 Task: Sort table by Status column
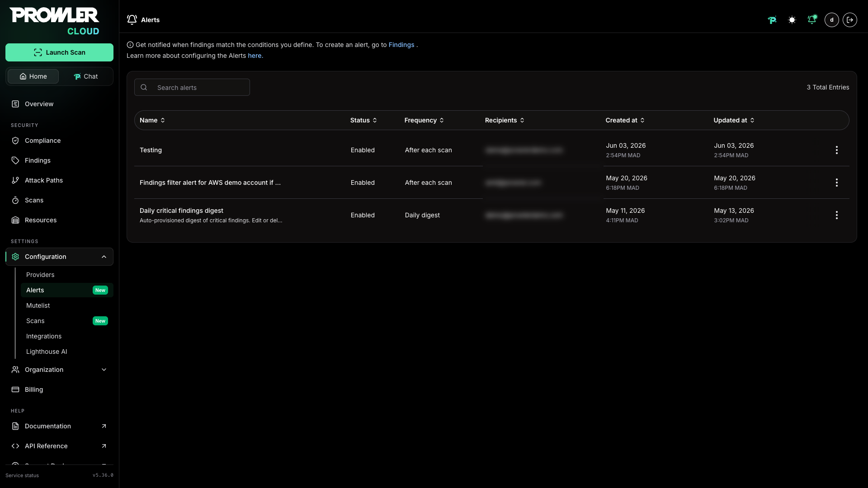[x=363, y=120]
